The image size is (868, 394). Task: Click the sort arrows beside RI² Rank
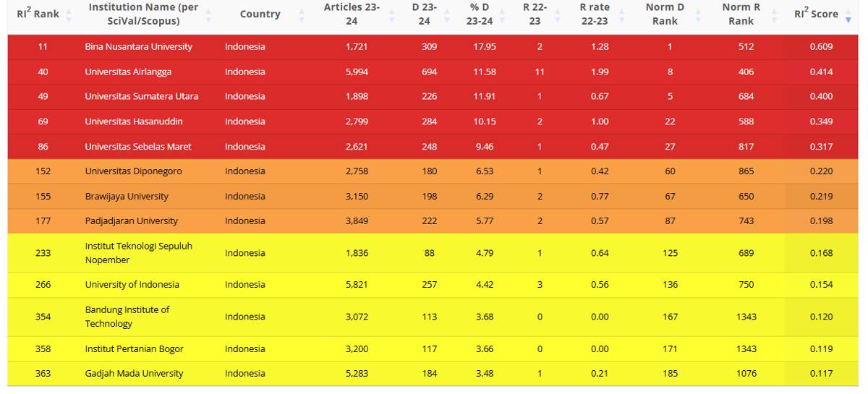(69, 14)
